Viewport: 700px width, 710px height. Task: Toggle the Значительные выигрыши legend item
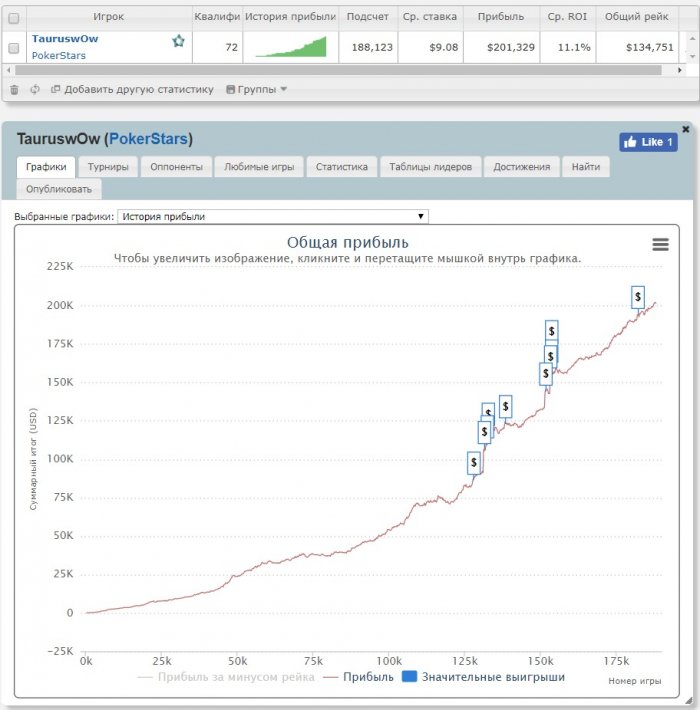click(484, 677)
